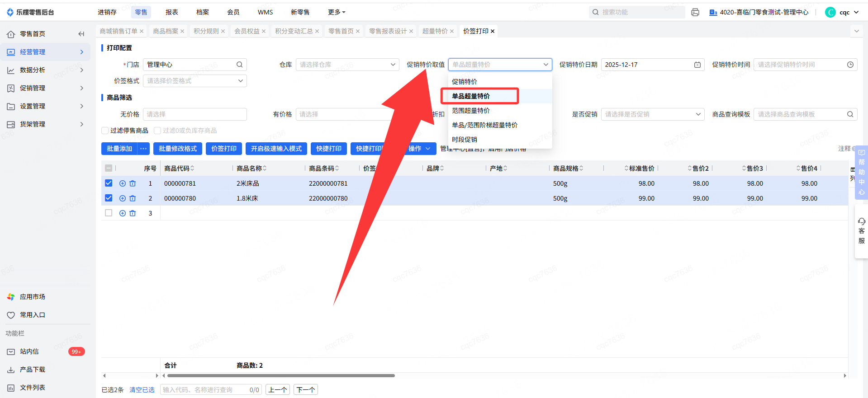Switch to the 商品档案 tab
Viewport: 868px width, 398px height.
[x=166, y=31]
